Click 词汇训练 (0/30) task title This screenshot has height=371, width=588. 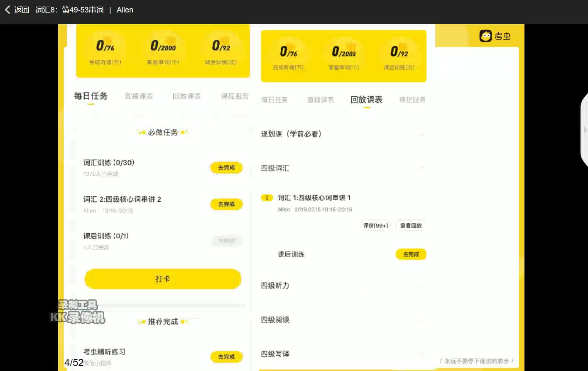pyautogui.click(x=109, y=163)
